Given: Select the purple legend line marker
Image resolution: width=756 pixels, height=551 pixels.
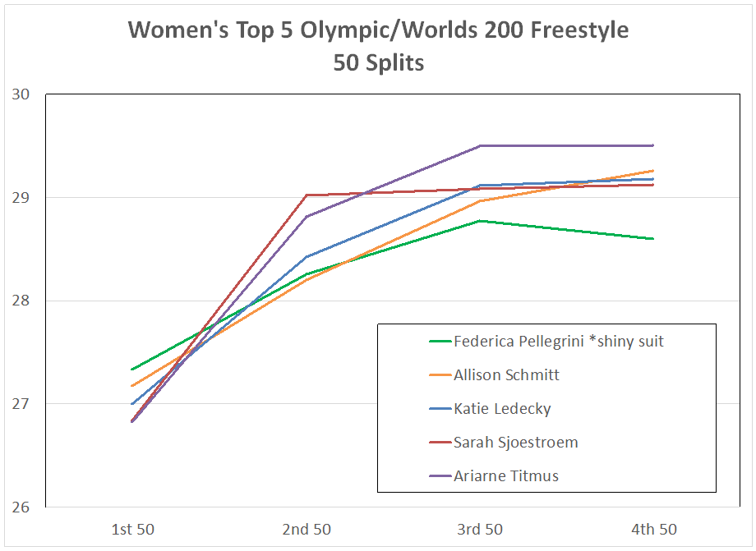Looking at the screenshot, I should 440,476.
